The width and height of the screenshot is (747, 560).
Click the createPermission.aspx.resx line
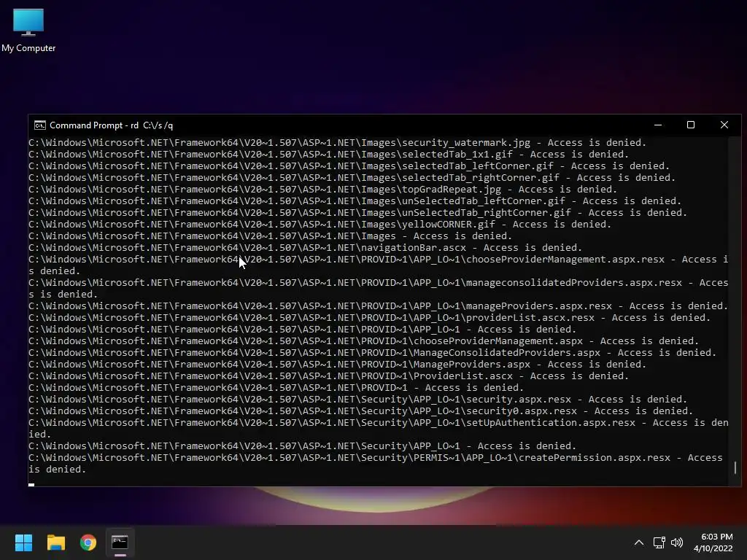point(376,463)
